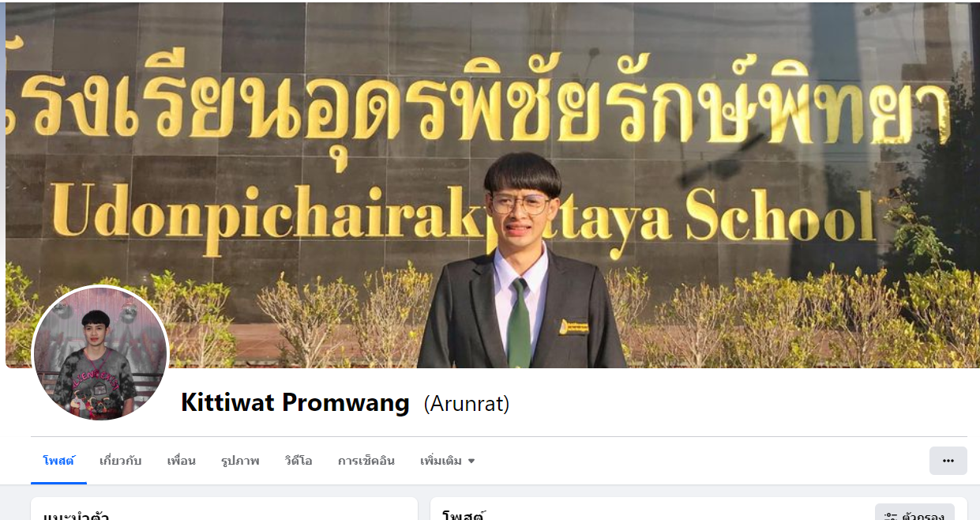The width and height of the screenshot is (980, 520).
Task: Click the เพิ่มเติม menu label
Action: [441, 461]
